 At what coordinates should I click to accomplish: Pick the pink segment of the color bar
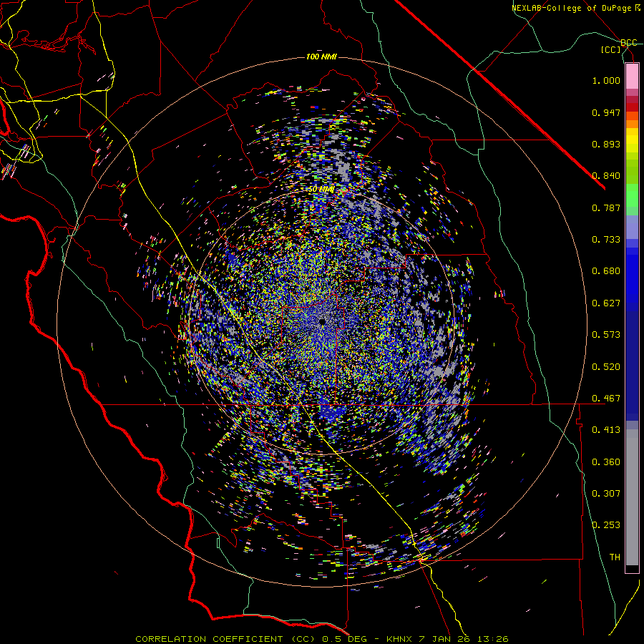point(632,76)
